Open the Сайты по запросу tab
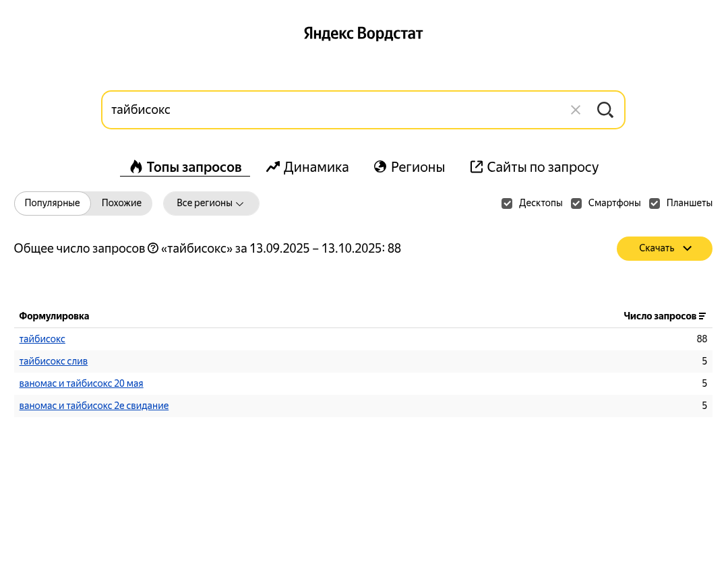 point(535,167)
